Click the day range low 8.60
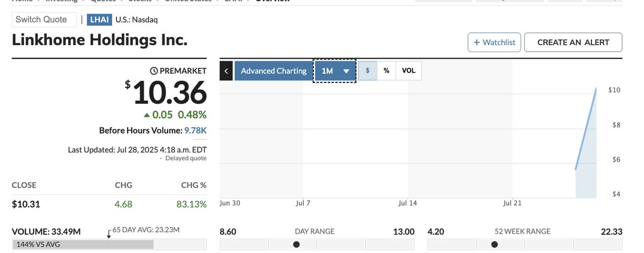The height and width of the screenshot is (253, 644). (x=228, y=232)
